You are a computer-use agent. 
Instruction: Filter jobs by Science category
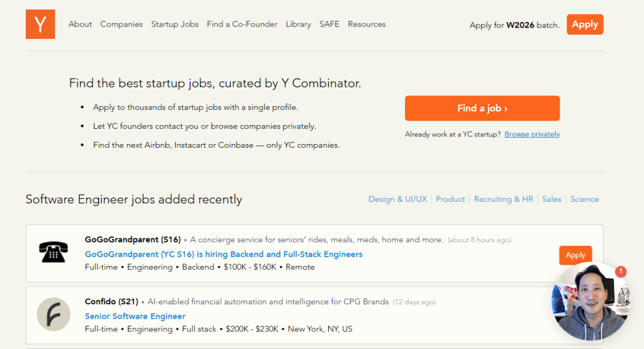(584, 199)
